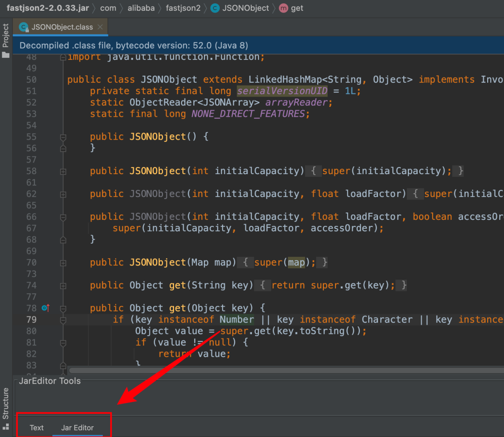The image size is (504, 437).
Task: Click the fold end marker at line 56
Action: coord(63,148)
